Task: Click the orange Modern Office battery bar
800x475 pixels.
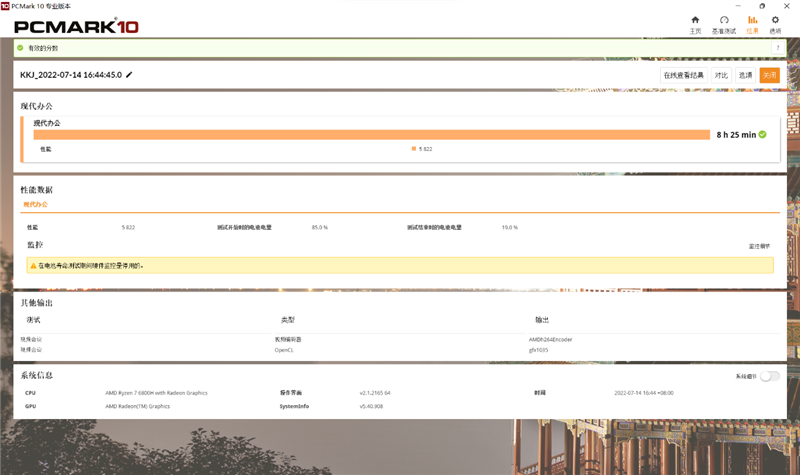Action: 371,135
